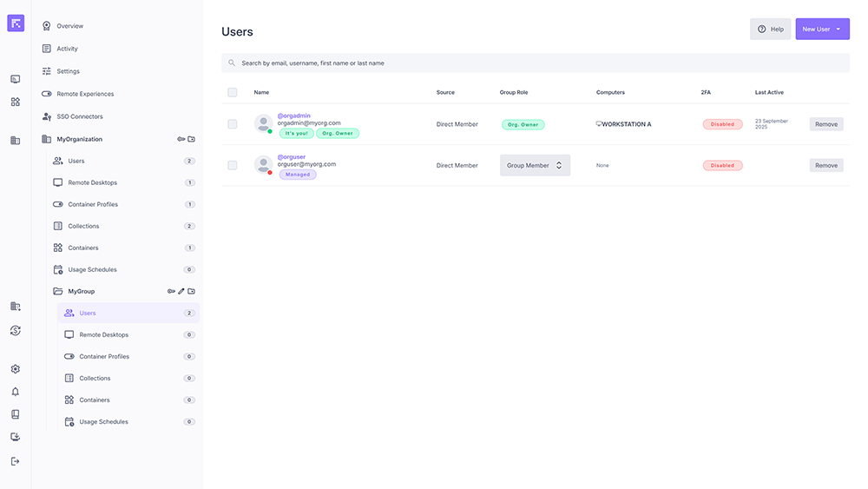Screen dimensions: 868x489
Task: Click the Help button
Action: pos(770,30)
